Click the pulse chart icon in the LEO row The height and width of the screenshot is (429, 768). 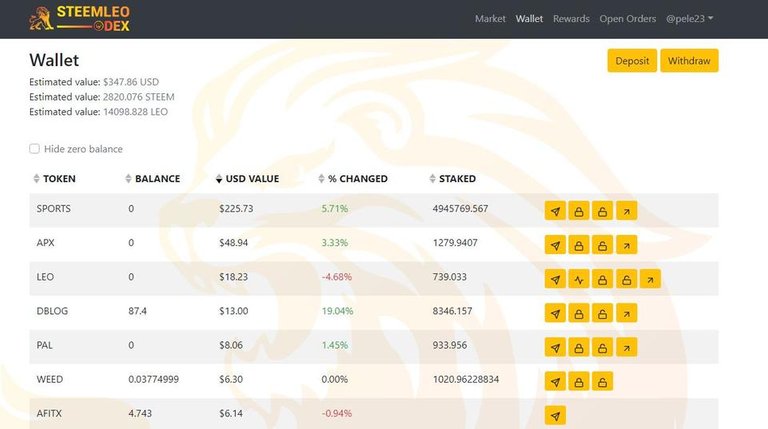click(578, 279)
